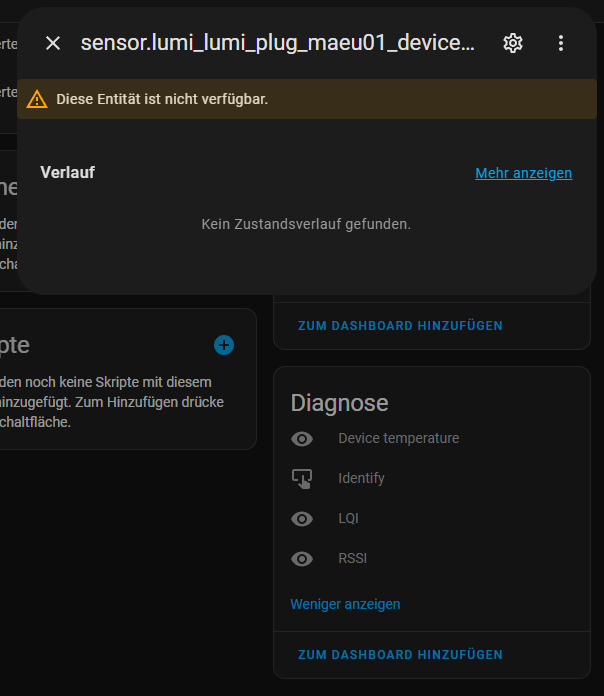Image resolution: width=604 pixels, height=696 pixels.
Task: Click the Identify button icon
Action: pos(302,478)
